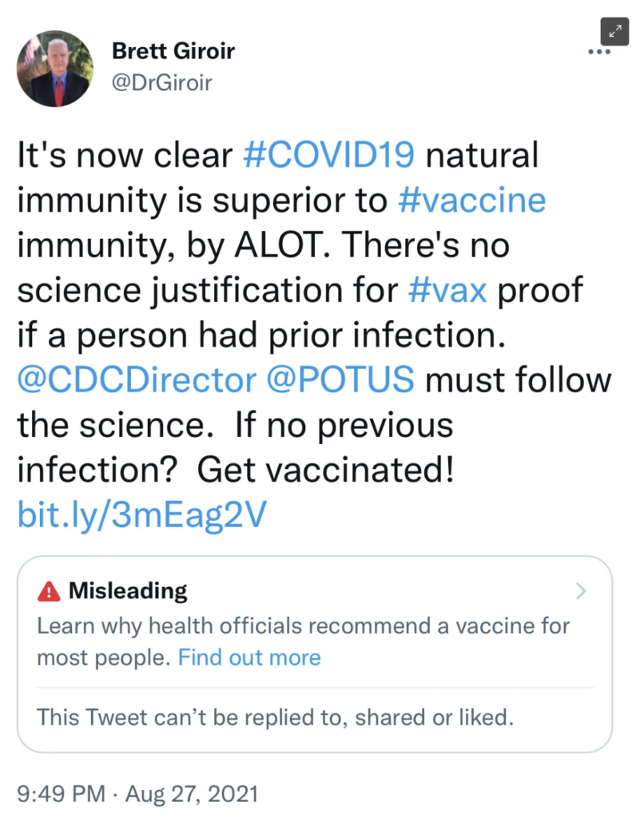
Task: Click Find out more link
Action: 249,657
